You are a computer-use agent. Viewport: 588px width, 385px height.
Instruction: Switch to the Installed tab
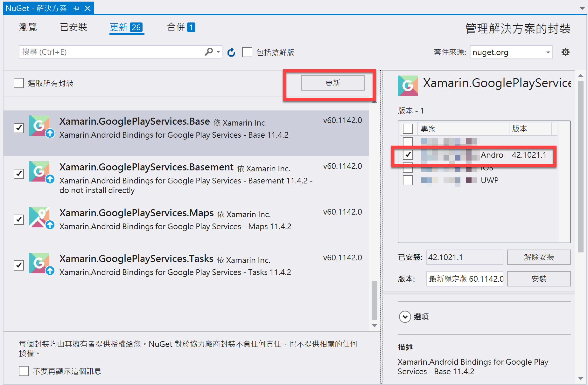click(73, 27)
